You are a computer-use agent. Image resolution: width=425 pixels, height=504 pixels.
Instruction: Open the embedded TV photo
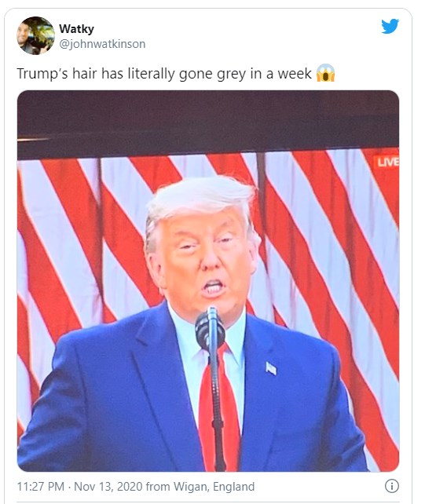pos(208,281)
